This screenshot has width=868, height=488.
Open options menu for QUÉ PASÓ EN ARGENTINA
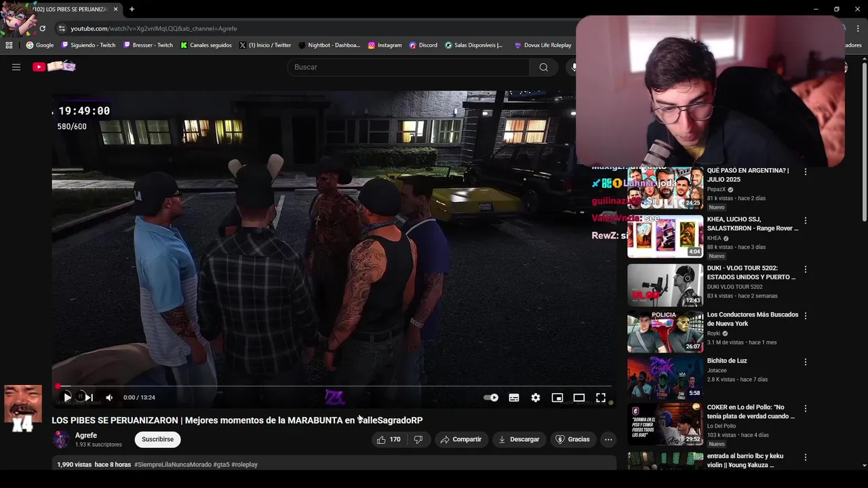coord(806,172)
